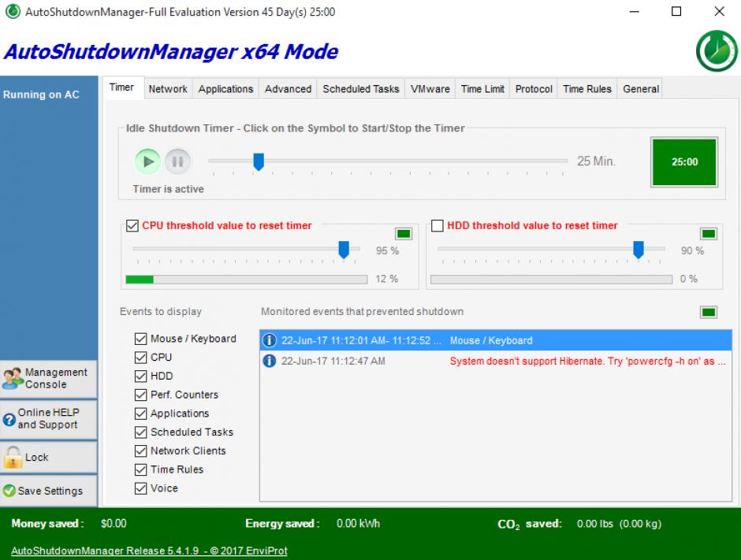Click the 95 % CPU threshold value
The image size is (741, 560).
388,250
